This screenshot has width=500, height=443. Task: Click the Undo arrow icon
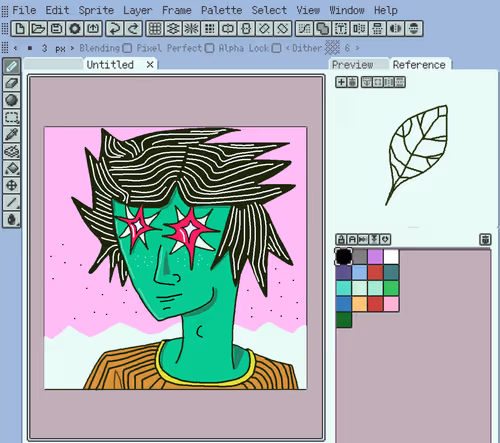pos(115,29)
